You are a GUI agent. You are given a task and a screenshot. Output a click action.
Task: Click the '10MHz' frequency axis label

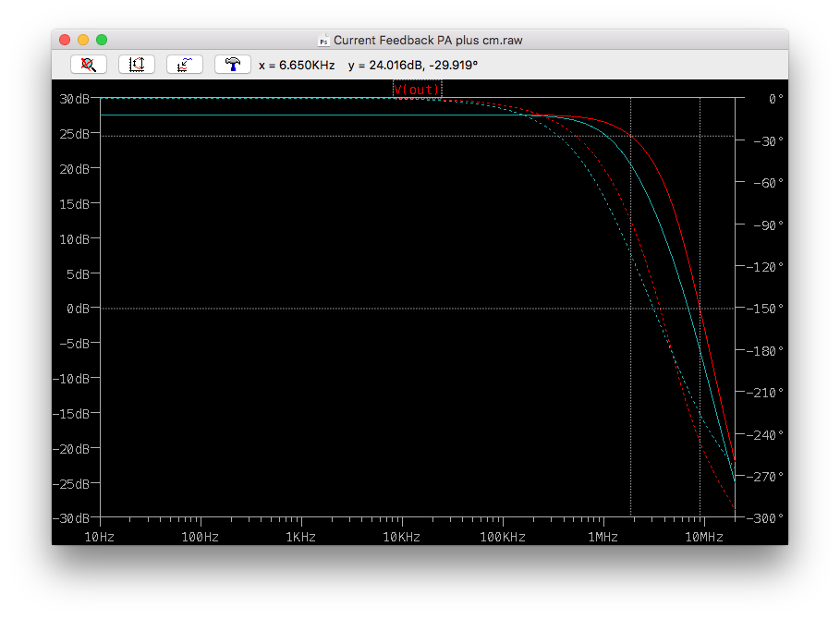tap(704, 537)
